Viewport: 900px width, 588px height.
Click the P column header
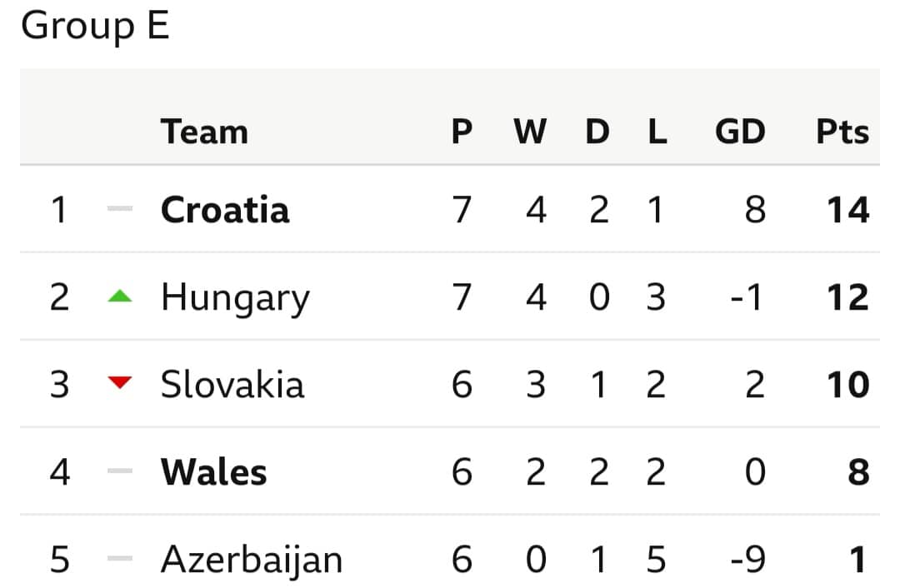[x=462, y=132]
